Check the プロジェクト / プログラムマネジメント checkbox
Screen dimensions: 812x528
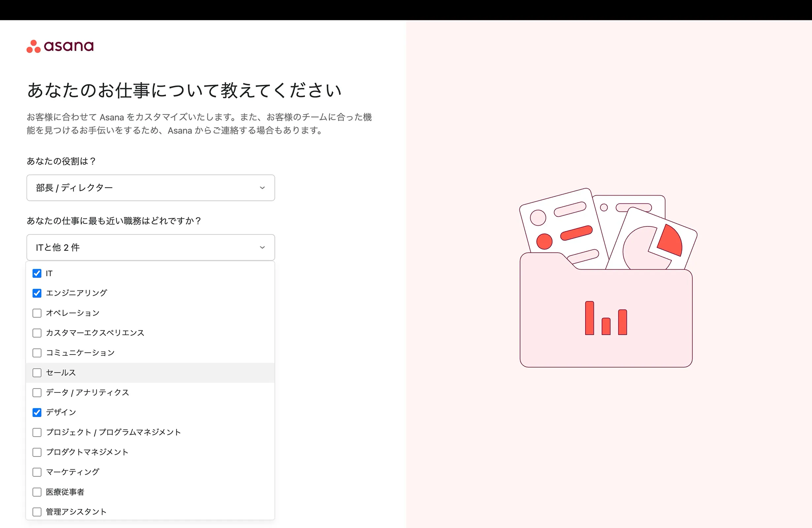click(37, 432)
